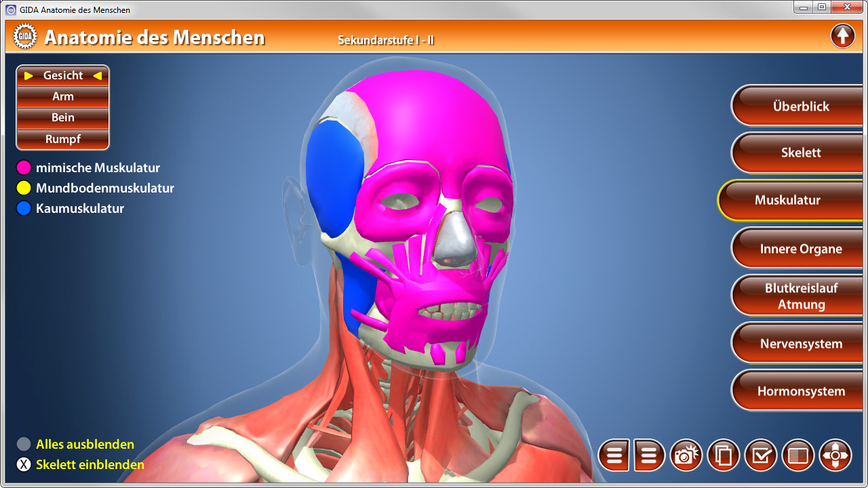Image resolution: width=868 pixels, height=488 pixels.
Task: Switch to the Nervensystem section
Action: (x=800, y=344)
